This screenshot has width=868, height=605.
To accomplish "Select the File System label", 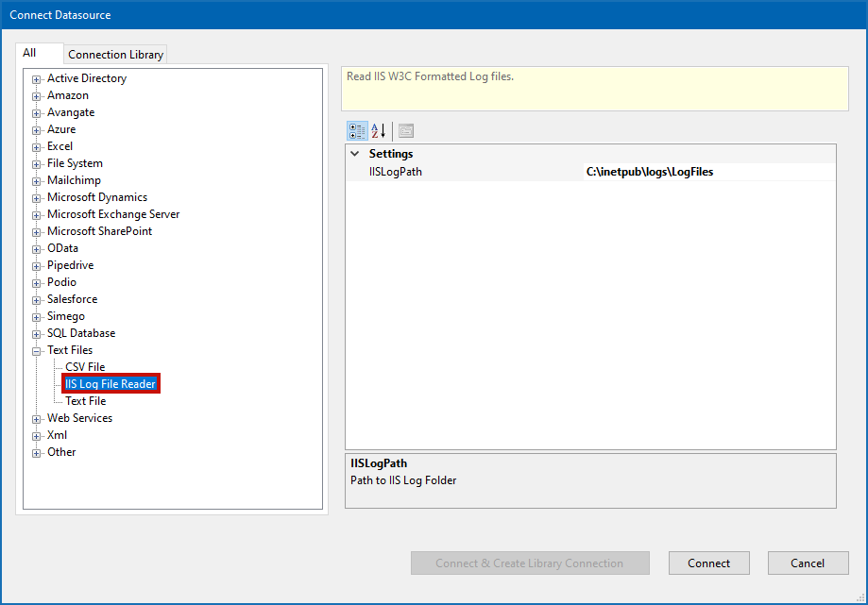I will (x=75, y=163).
